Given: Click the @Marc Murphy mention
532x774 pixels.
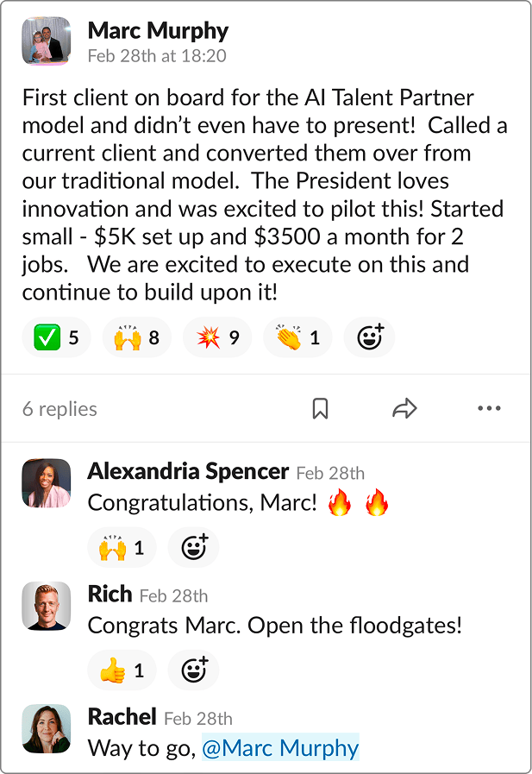Looking at the screenshot, I should (x=280, y=747).
